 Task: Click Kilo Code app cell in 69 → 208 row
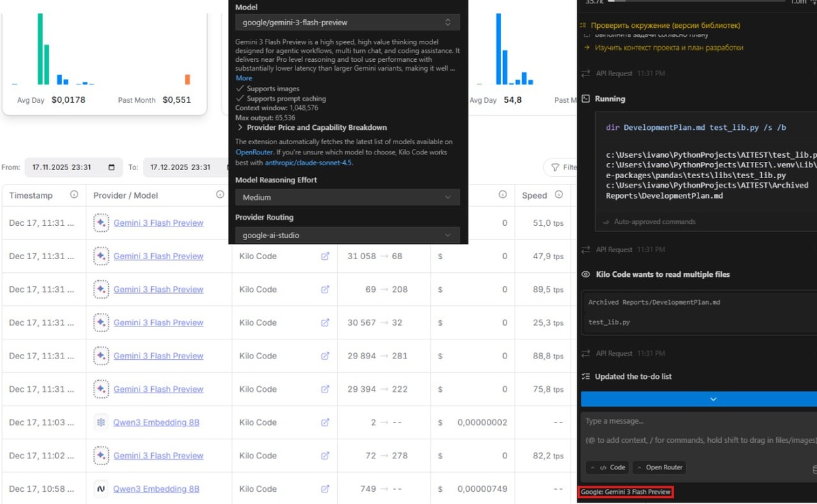click(258, 290)
